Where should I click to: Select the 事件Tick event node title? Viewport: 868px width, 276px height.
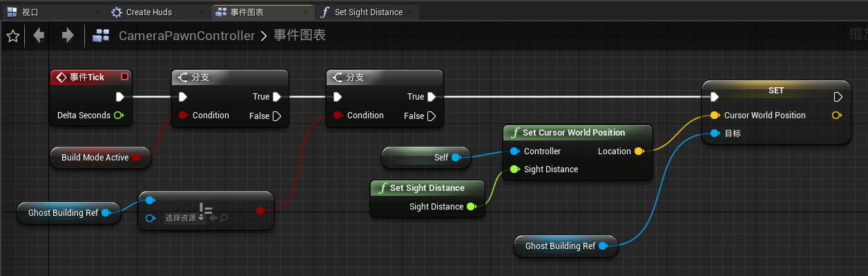87,77
